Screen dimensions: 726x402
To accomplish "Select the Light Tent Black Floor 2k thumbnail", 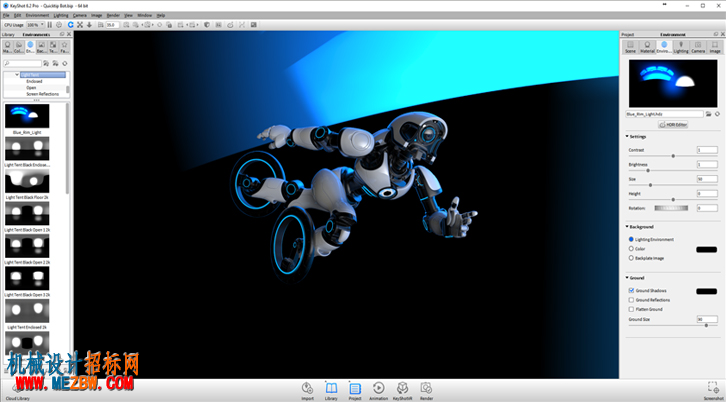I will click(x=27, y=181).
